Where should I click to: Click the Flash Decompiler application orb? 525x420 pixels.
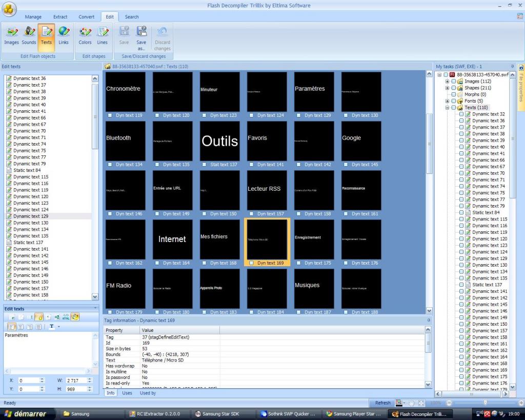(x=9, y=9)
